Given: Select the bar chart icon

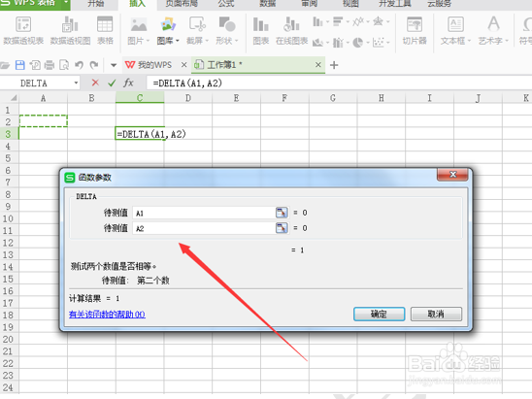Looking at the screenshot, I should pyautogui.click(x=338, y=22).
